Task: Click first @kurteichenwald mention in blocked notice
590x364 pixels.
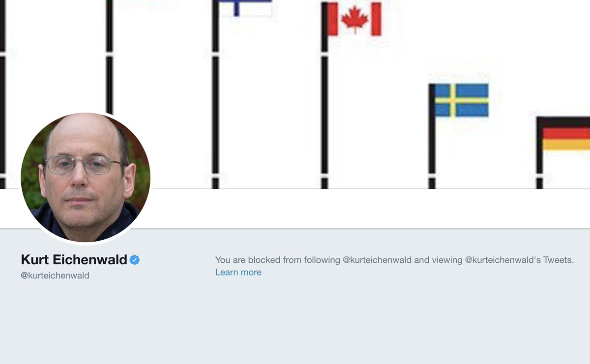Action: [x=377, y=260]
